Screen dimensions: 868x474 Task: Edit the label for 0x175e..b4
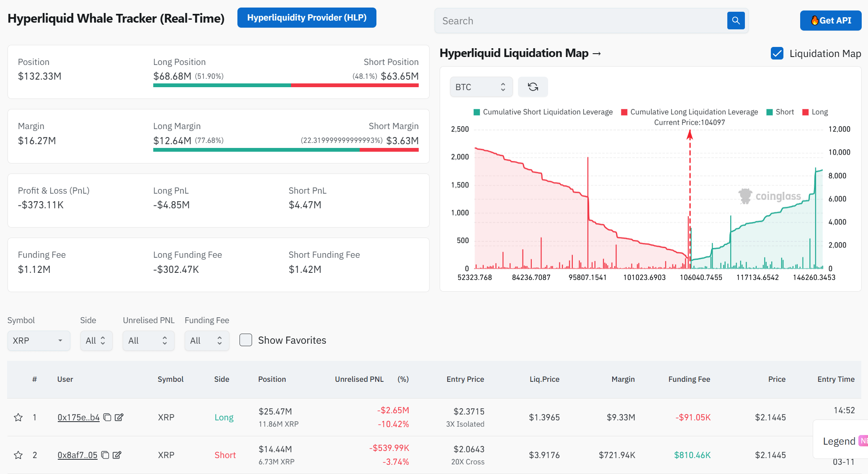tap(119, 417)
